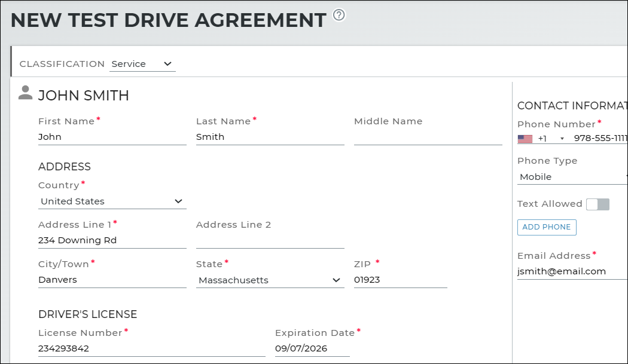
Task: Click the help question mark icon
Action: [x=339, y=15]
